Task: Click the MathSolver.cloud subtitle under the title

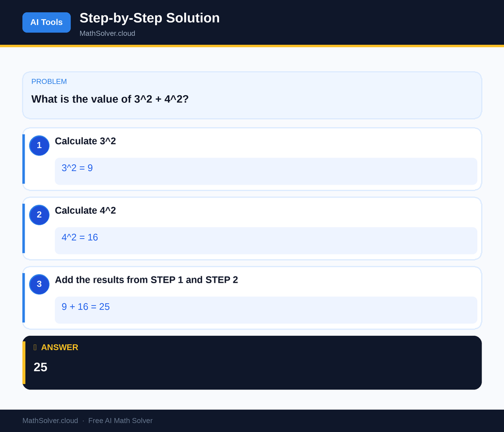Action: (x=107, y=33)
